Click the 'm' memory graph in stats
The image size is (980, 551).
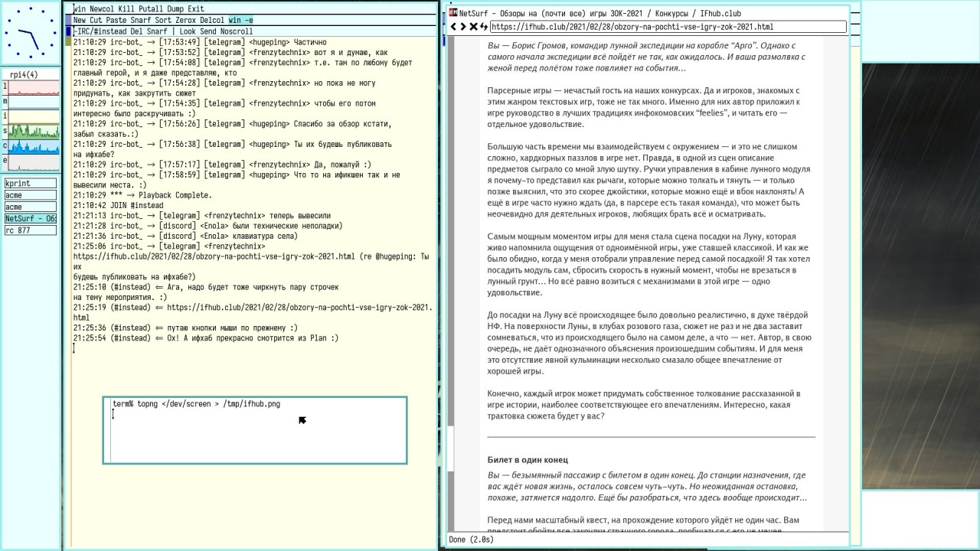coord(34,102)
